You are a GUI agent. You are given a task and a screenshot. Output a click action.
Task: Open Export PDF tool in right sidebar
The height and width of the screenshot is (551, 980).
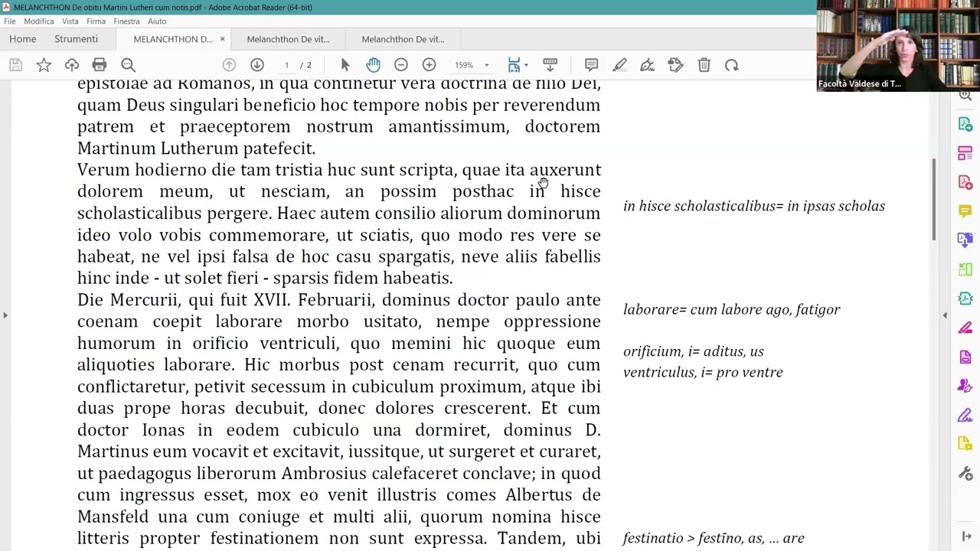(x=965, y=124)
